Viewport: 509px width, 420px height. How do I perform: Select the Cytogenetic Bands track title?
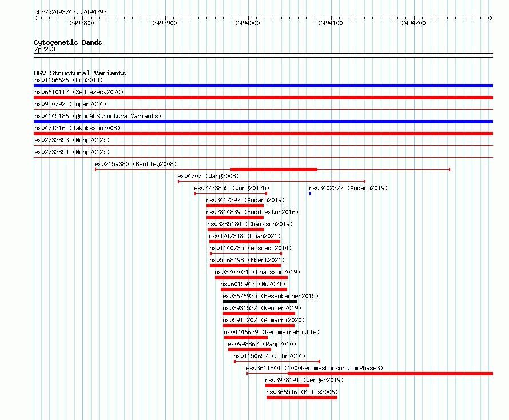click(x=68, y=42)
